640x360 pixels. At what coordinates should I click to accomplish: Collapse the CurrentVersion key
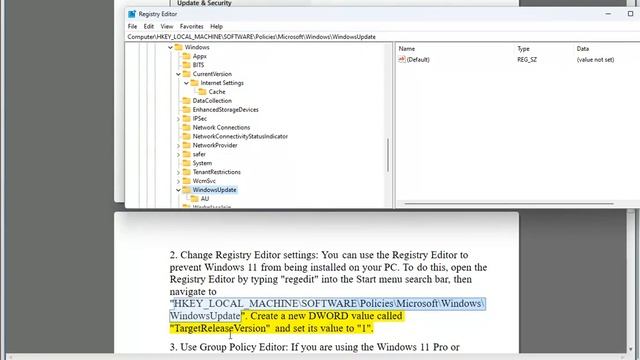(178, 74)
